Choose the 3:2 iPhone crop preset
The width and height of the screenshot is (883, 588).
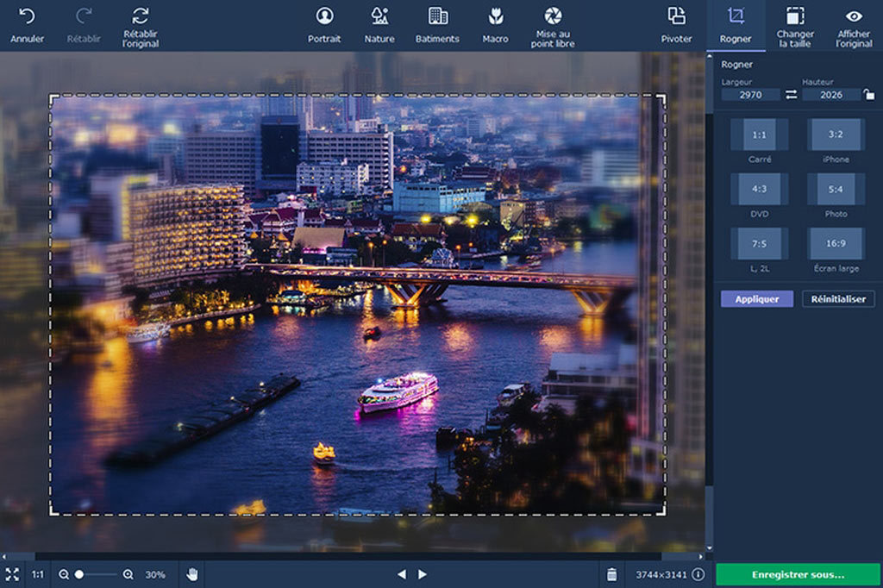(x=836, y=134)
